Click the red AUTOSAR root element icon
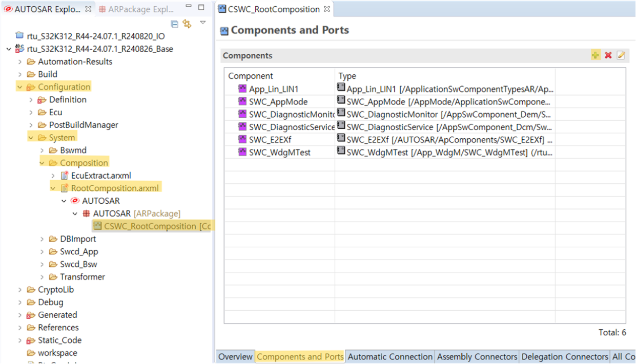636x364 pixels. click(x=75, y=201)
